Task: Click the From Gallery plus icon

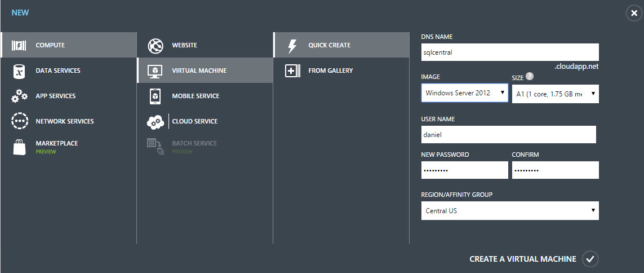Action: pyautogui.click(x=292, y=71)
